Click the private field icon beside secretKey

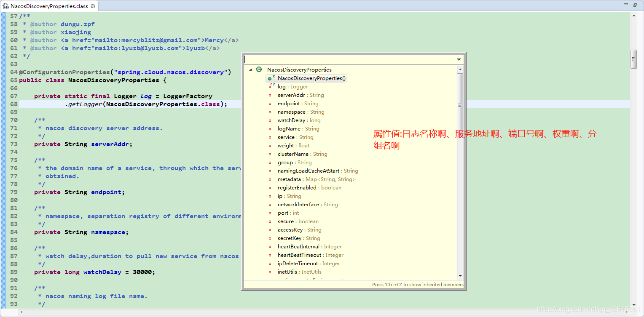pyautogui.click(x=270, y=238)
